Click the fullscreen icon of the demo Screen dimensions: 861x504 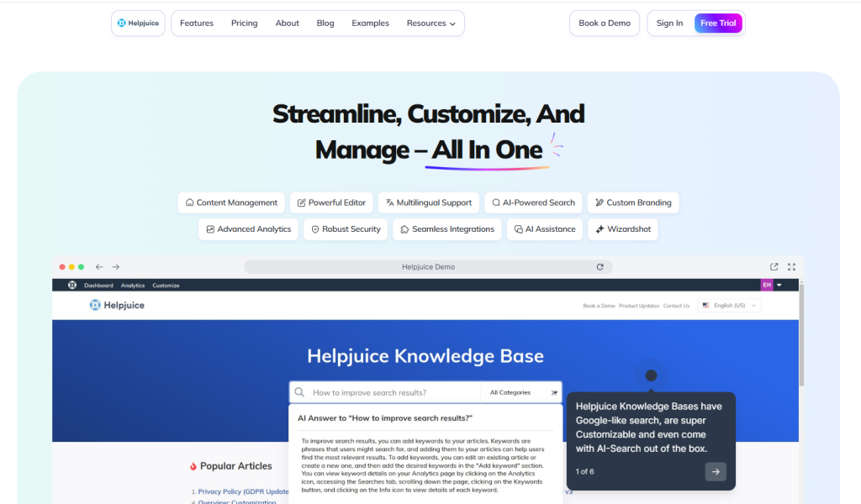[x=791, y=267]
